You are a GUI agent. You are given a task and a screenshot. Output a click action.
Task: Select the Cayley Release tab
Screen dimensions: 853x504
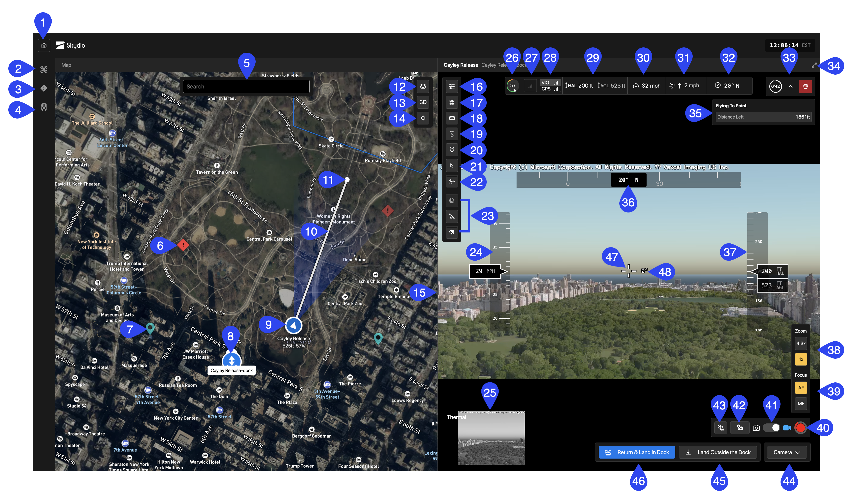coord(461,65)
